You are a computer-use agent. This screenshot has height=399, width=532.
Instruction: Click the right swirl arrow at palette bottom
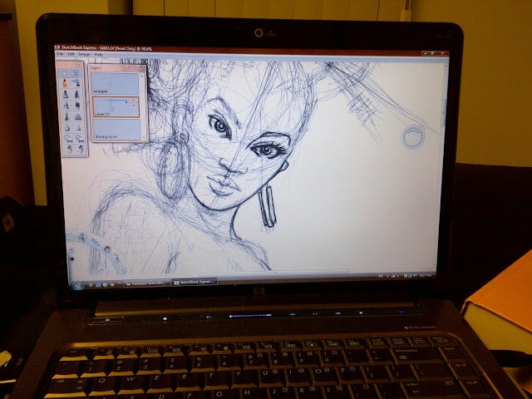[81, 149]
